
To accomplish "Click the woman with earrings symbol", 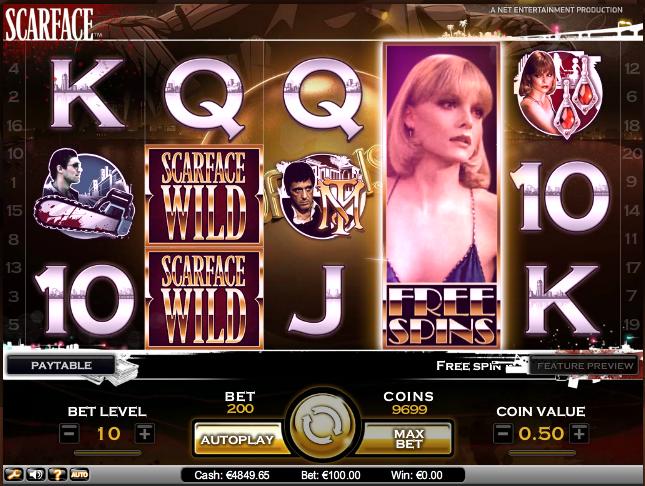I will coord(559,93).
